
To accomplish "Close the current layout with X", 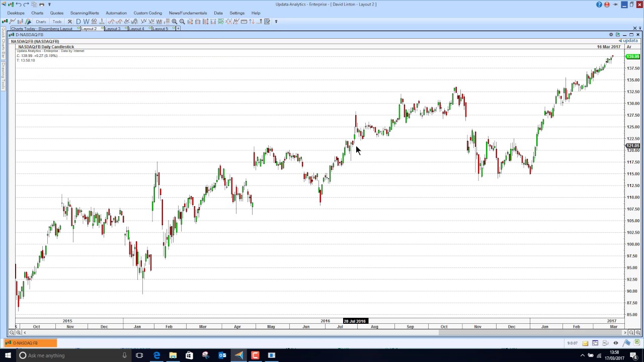I will click(x=635, y=28).
